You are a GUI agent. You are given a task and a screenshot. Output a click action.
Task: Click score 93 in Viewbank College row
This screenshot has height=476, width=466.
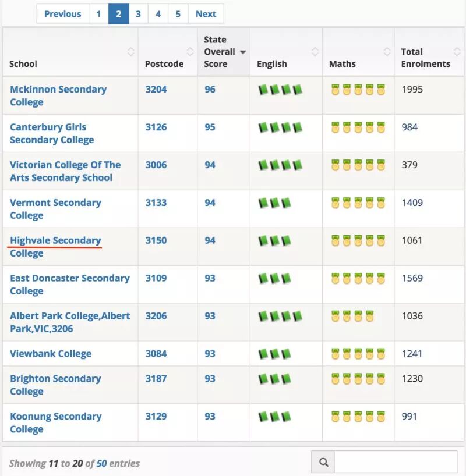210,354
